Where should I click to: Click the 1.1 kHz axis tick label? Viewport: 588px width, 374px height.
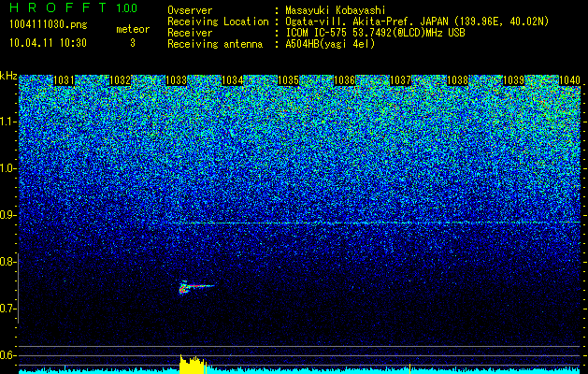8,122
